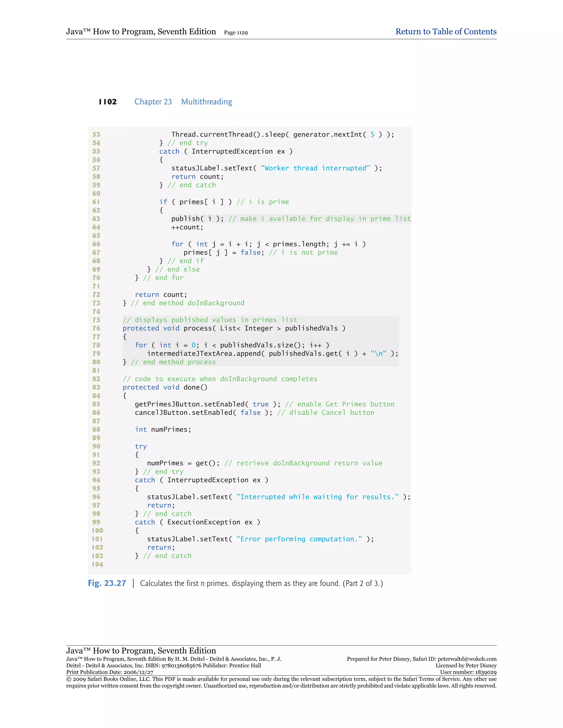Click the footer Java How to Program title
The height and width of the screenshot is (728, 563).
(141, 650)
